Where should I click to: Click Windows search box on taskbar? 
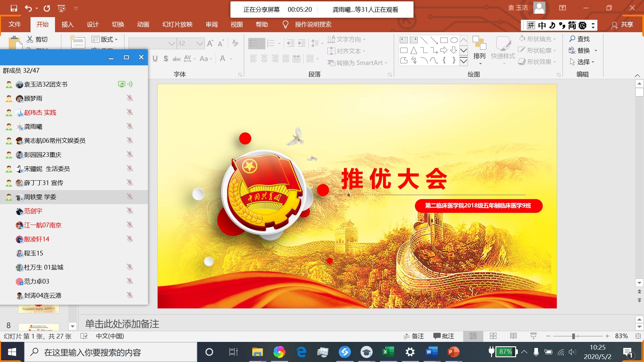(111, 352)
